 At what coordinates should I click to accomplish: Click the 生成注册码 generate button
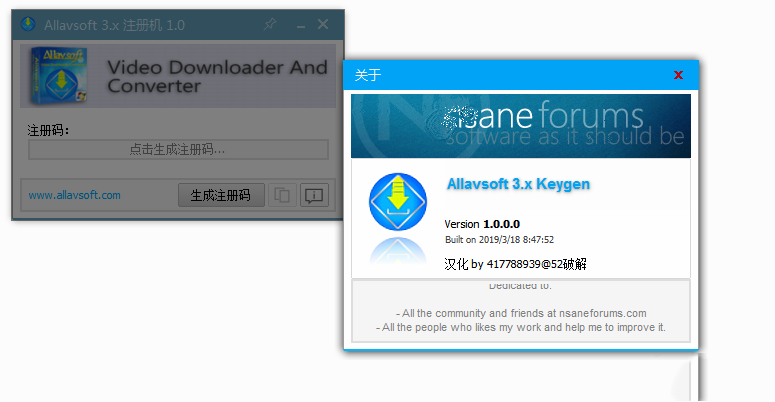pyautogui.click(x=221, y=195)
